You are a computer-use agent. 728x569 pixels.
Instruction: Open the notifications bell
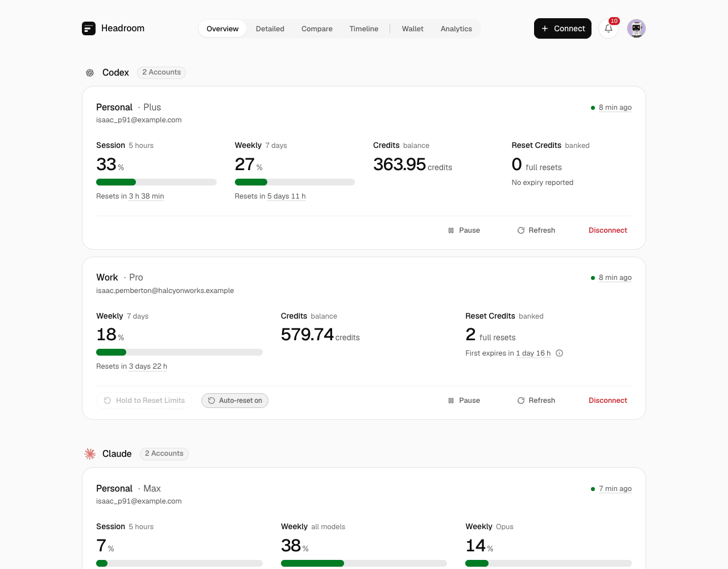point(609,28)
